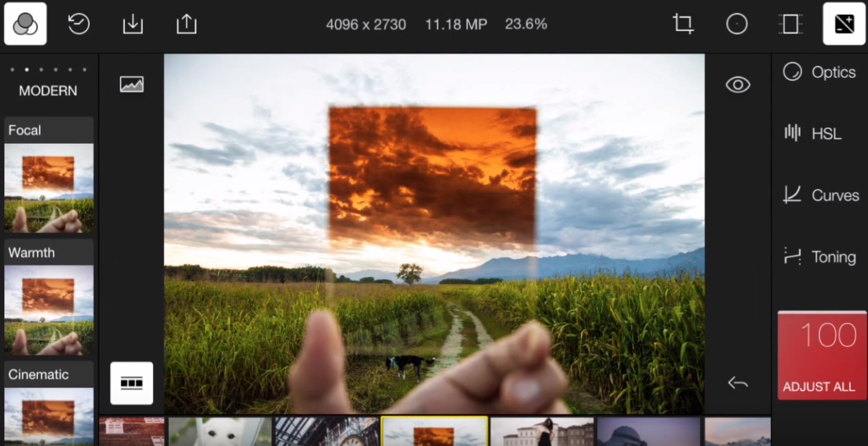Tap the undo back arrow

pyautogui.click(x=738, y=383)
